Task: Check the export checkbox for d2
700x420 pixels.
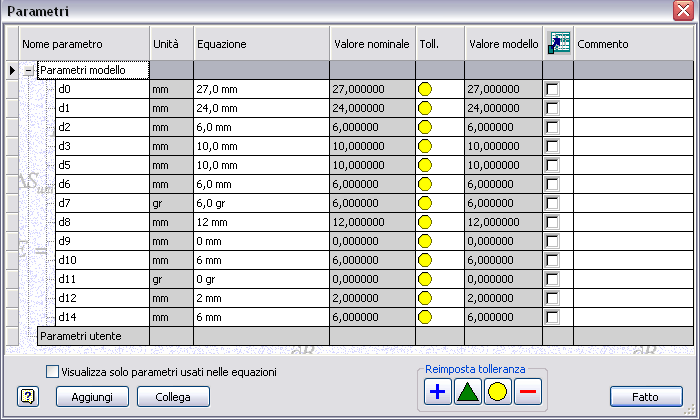Action: pyautogui.click(x=552, y=127)
